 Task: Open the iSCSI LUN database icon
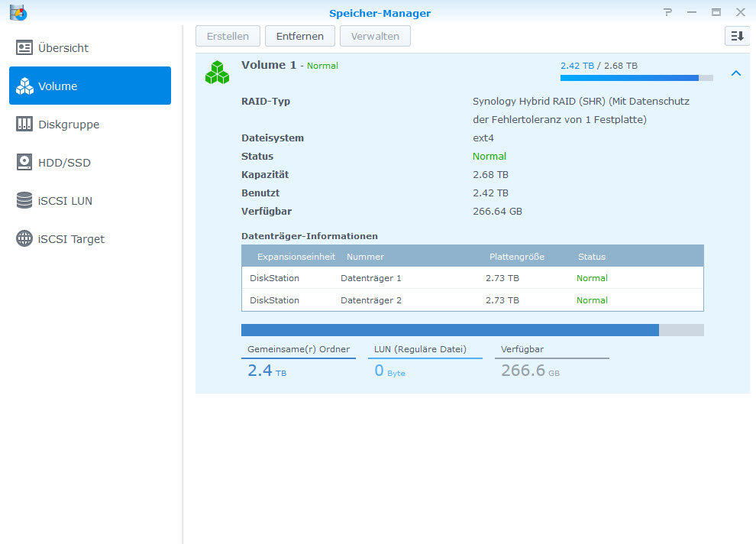click(24, 200)
